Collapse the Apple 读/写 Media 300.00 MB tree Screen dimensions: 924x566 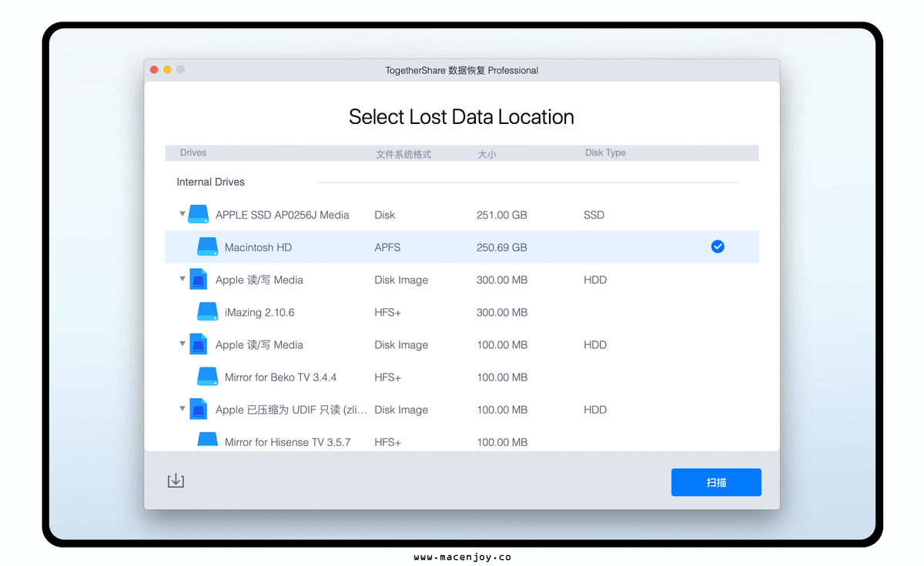(x=182, y=279)
